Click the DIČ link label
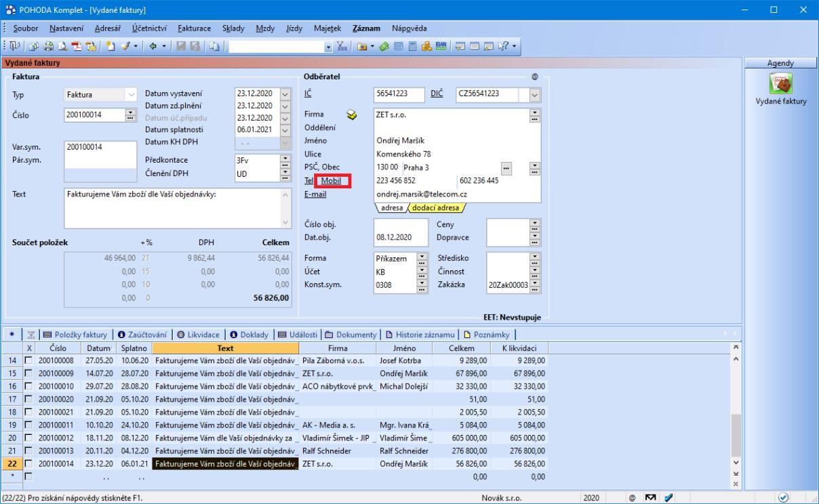This screenshot has width=819, height=504. click(x=437, y=93)
